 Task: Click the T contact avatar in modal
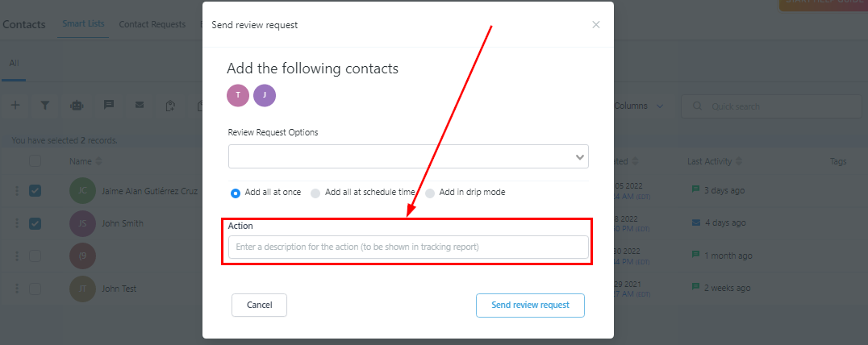pos(238,95)
